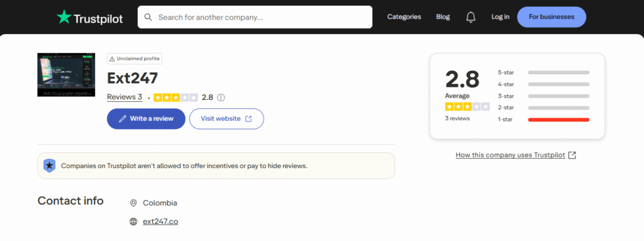Filter by the 1-star red bar
Image resolution: width=644 pixels, height=241 pixels.
(558, 120)
